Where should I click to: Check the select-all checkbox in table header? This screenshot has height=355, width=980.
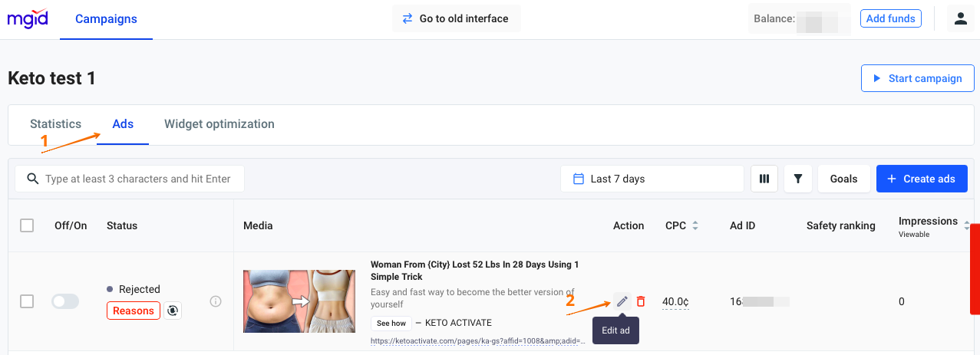pyautogui.click(x=27, y=225)
